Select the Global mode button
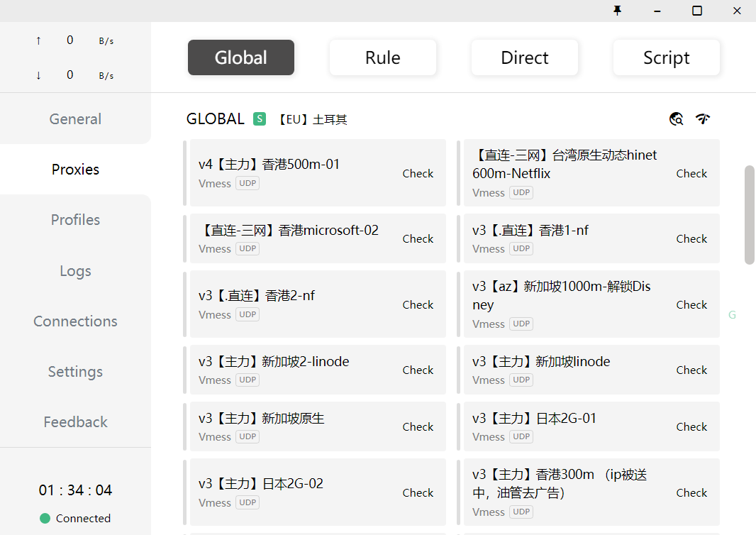The height and width of the screenshot is (535, 756). tap(240, 57)
